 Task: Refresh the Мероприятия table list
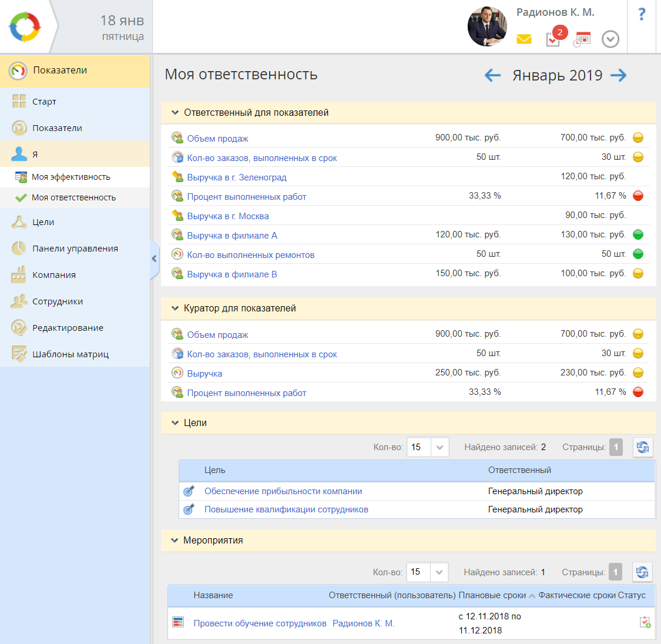pos(642,572)
